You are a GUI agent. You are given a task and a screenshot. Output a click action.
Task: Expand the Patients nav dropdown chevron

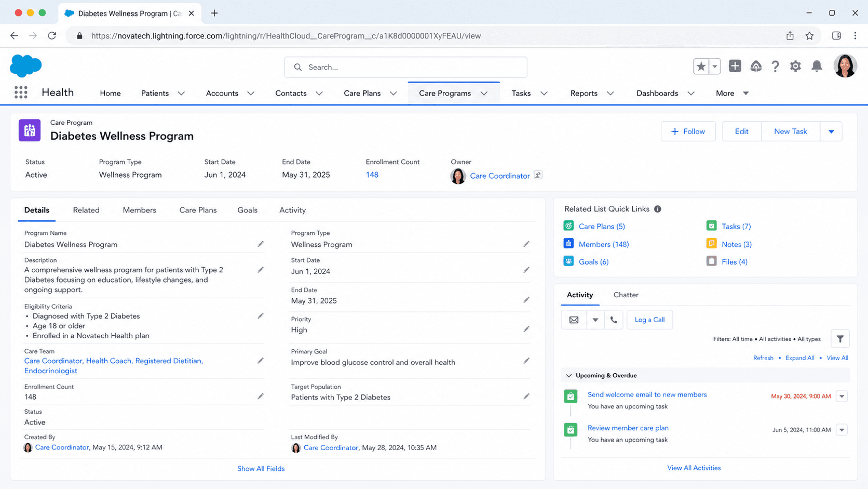click(x=181, y=94)
